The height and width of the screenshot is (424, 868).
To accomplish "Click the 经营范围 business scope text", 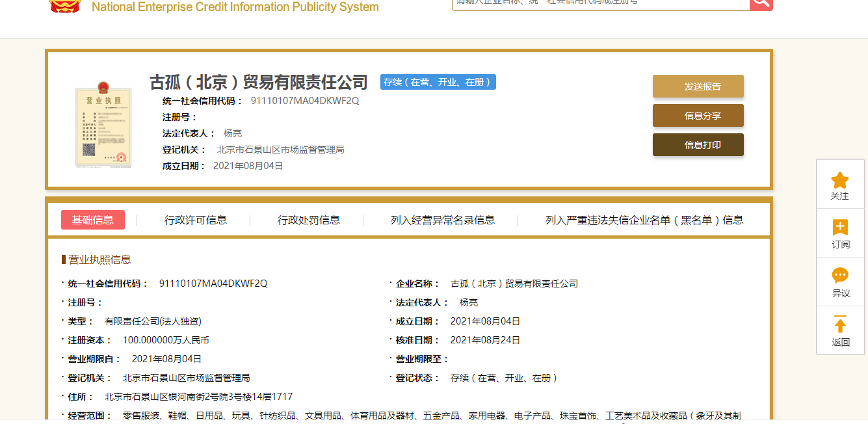I will click(432, 416).
